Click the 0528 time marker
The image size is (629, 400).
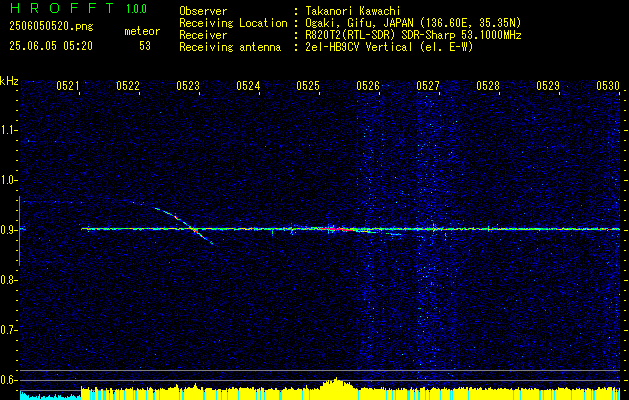point(488,85)
